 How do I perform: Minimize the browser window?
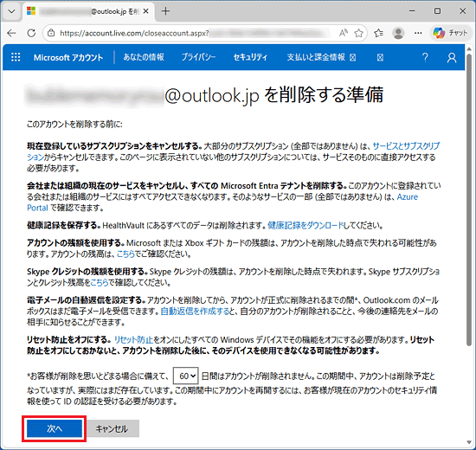point(412,11)
